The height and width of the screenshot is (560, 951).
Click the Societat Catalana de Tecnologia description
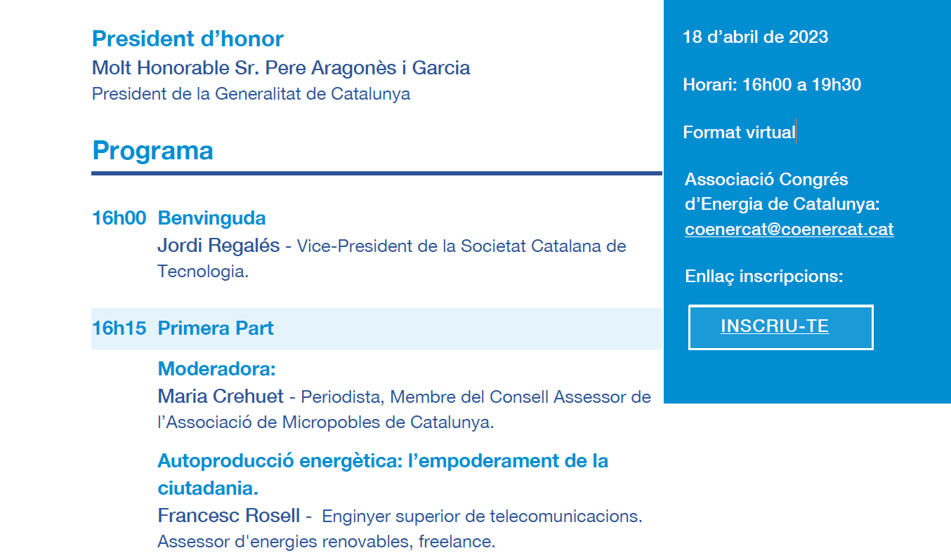coord(391,259)
